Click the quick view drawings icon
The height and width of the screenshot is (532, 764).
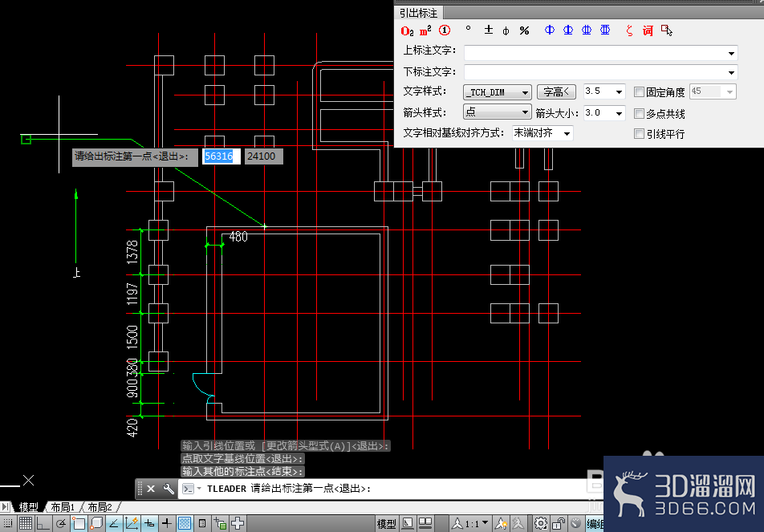tap(425, 524)
